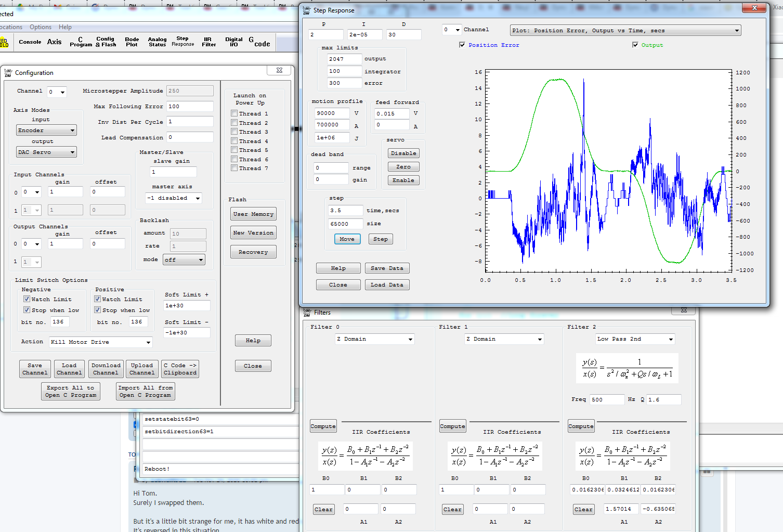
Task: Enable Thread 1 launch on power up
Action: (x=234, y=113)
